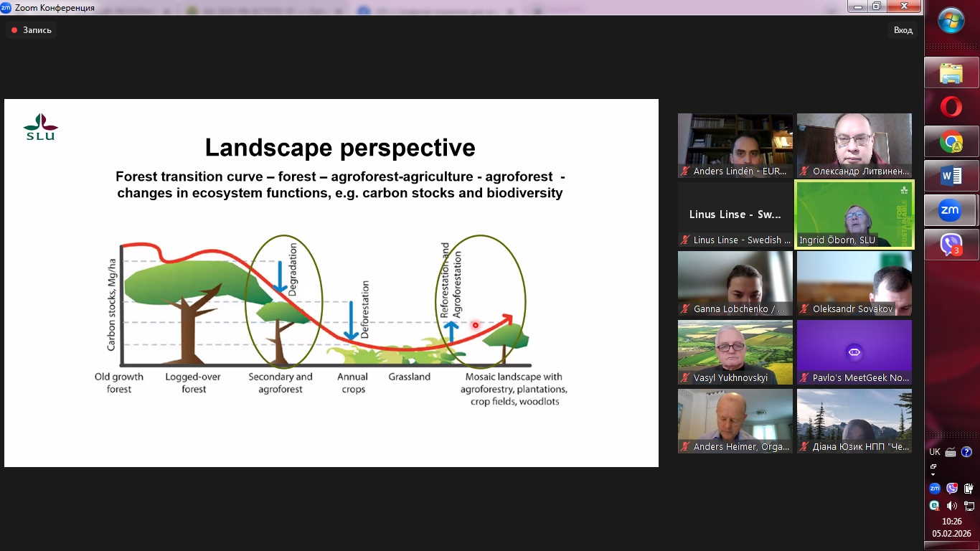Click the Zoom tray icon
980x551 pixels.
pyautogui.click(x=935, y=489)
